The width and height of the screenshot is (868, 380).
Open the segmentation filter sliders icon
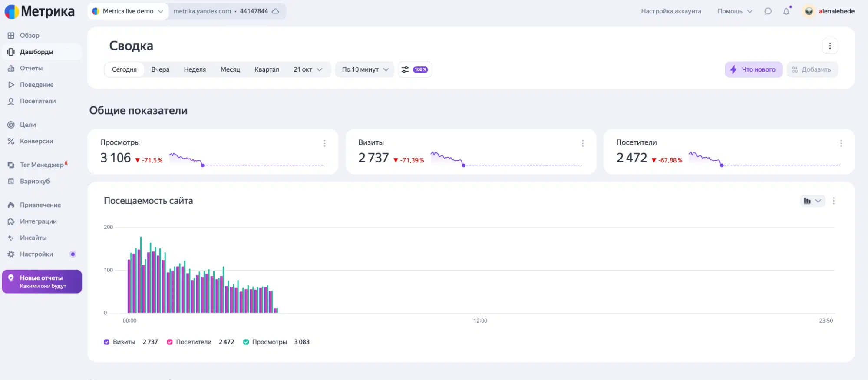pos(405,69)
